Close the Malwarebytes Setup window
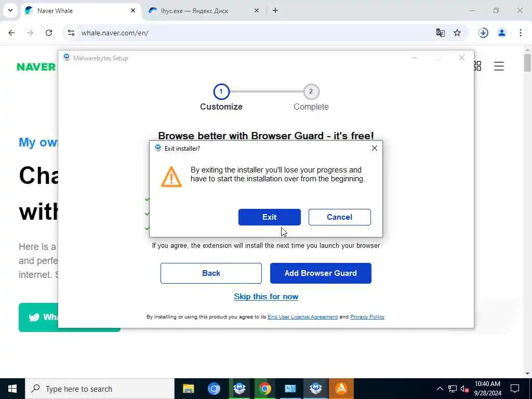 [x=462, y=58]
